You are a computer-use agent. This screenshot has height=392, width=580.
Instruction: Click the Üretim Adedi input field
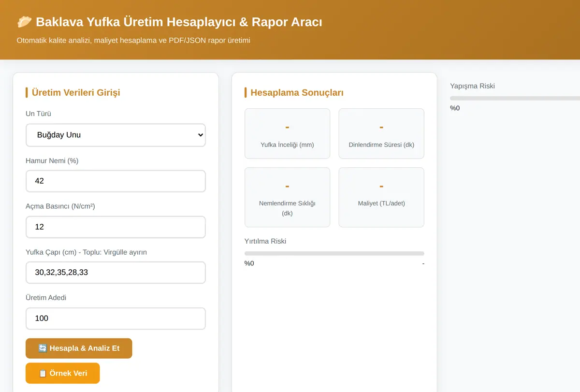[x=116, y=318]
